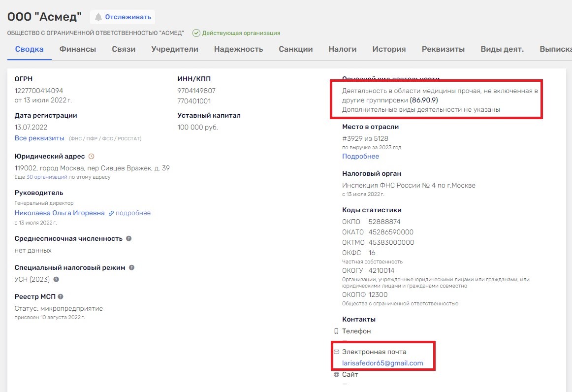Image resolution: width=572 pixels, height=392 pixels.
Task: Click the Статус: микропредприятие text
Action: [x=59, y=309]
